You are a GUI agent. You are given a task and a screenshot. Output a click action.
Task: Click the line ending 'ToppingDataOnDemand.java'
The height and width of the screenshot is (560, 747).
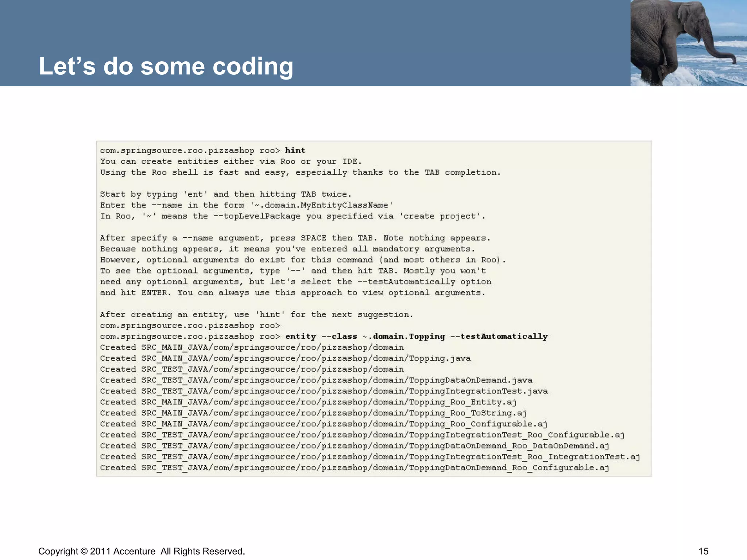[316, 380]
